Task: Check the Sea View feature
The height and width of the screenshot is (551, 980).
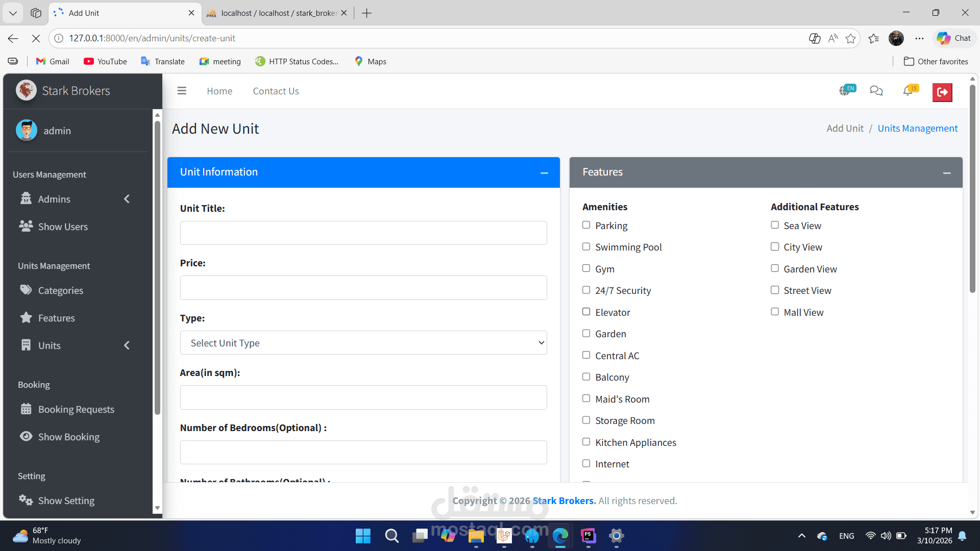Action: coord(775,225)
